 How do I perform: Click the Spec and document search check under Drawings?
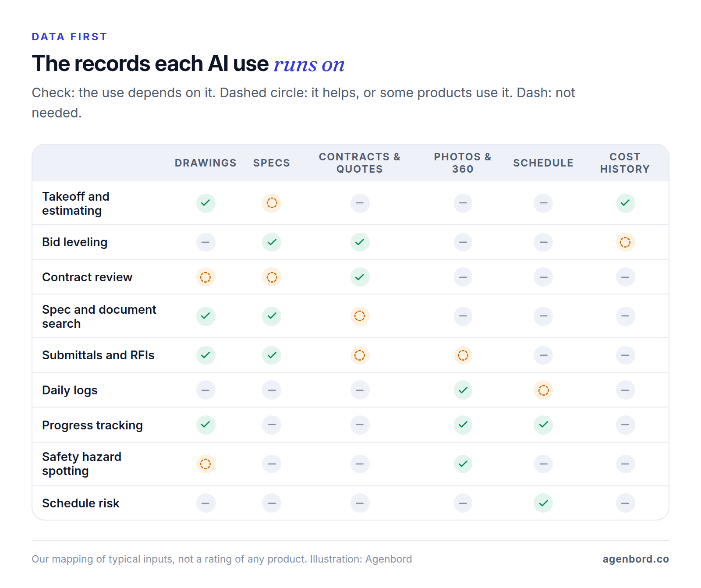pyautogui.click(x=205, y=316)
